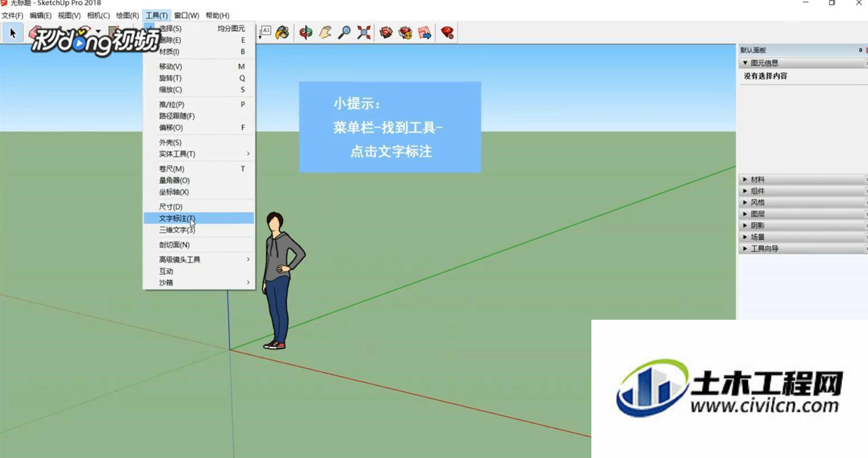Expand the 阴影 panel
868x458 pixels.
click(x=803, y=226)
